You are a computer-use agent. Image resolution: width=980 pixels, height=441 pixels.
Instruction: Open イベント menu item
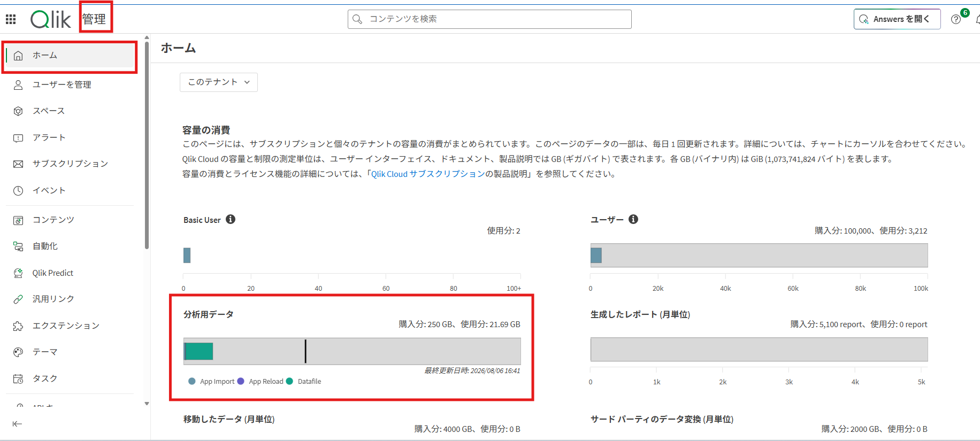[x=70, y=191]
